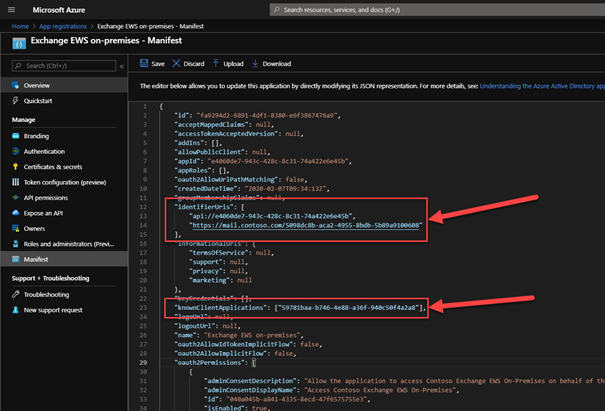The width and height of the screenshot is (605, 411).
Task: Click the Authentication icon
Action: click(x=15, y=151)
